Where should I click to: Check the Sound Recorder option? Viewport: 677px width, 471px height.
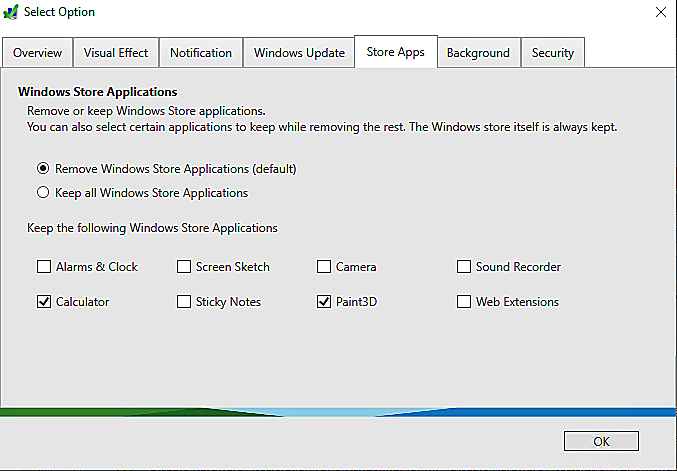[x=464, y=266]
